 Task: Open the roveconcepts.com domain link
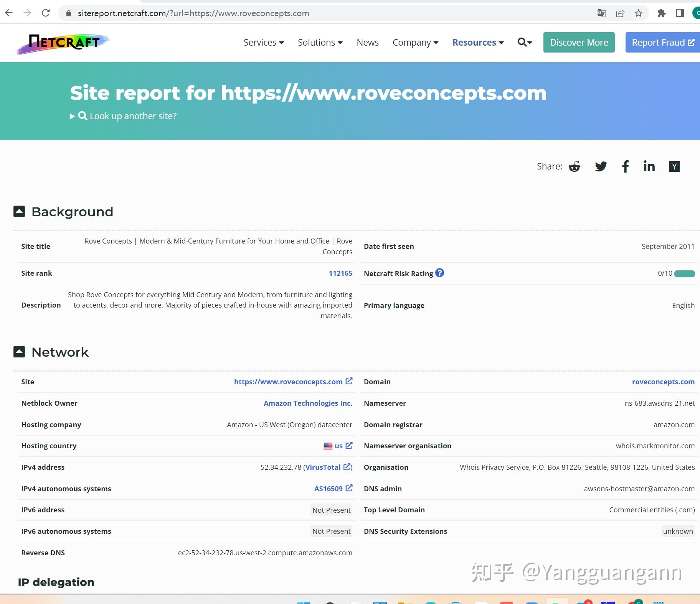(x=663, y=382)
